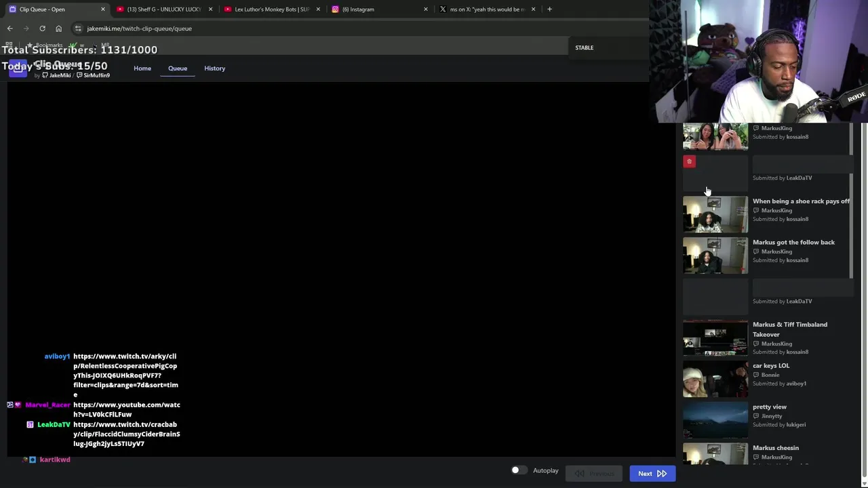Close the Sheff G YouTube tab

[210, 9]
